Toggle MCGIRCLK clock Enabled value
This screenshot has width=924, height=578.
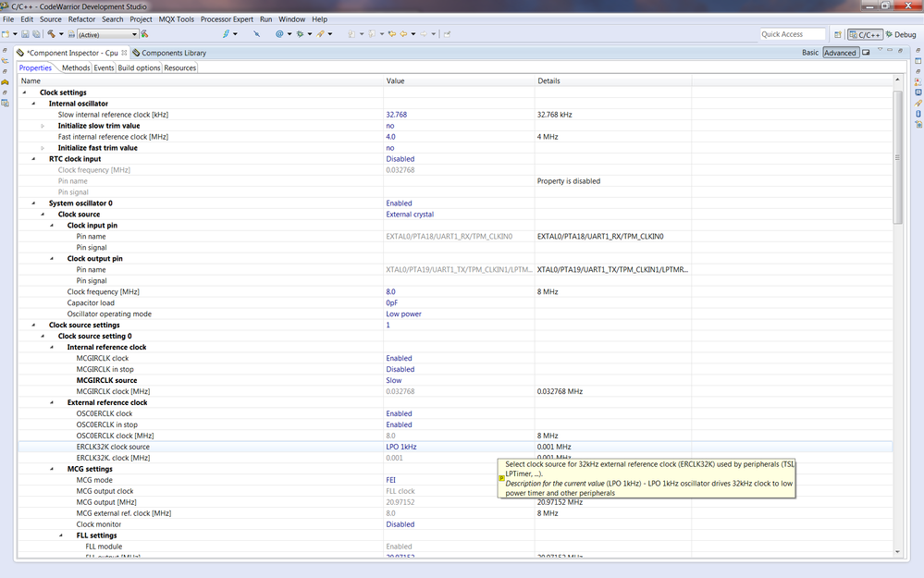coord(399,358)
